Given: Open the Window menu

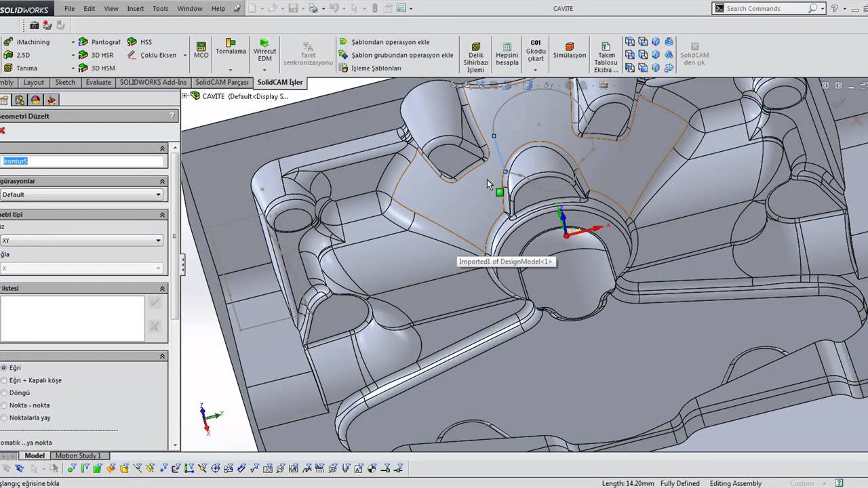Looking at the screenshot, I should [x=190, y=9].
